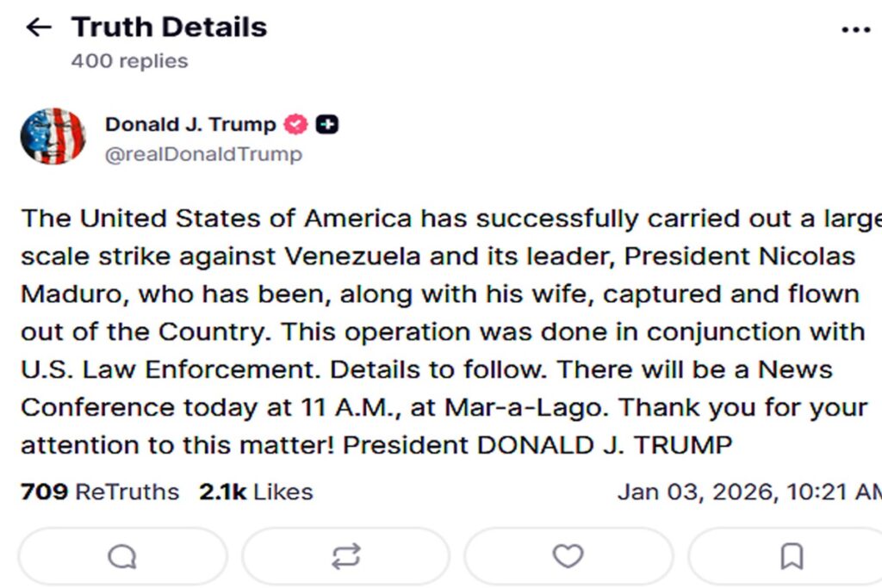Open Donald J. Trump's profile avatar
The height and width of the screenshot is (588, 882).
[x=53, y=136]
